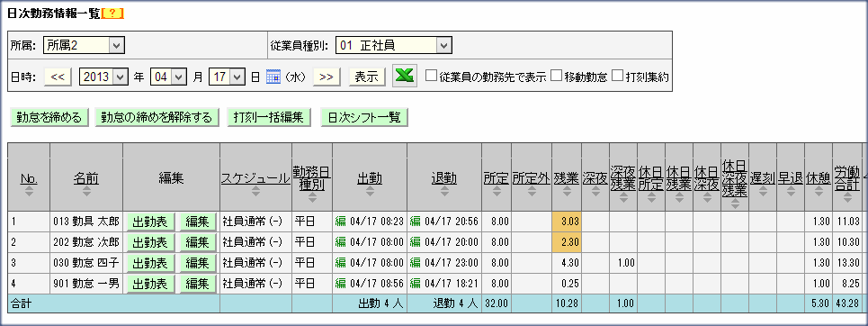Toggle the 移動勤怠 checkbox
The image size is (868, 326).
click(557, 77)
